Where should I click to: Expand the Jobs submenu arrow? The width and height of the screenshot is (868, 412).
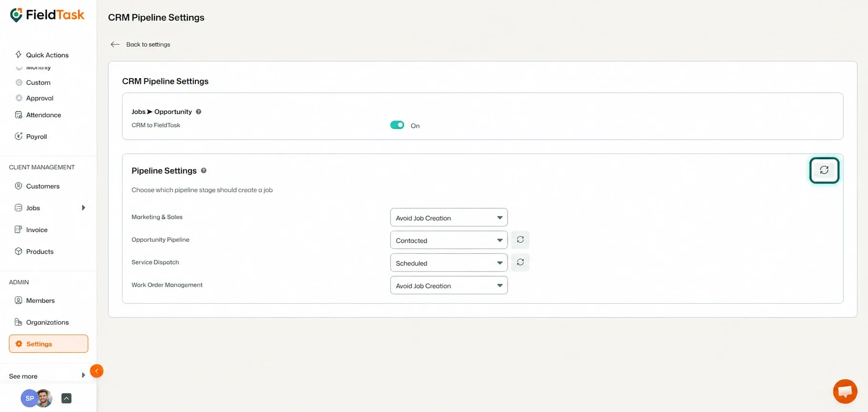pyautogui.click(x=83, y=208)
